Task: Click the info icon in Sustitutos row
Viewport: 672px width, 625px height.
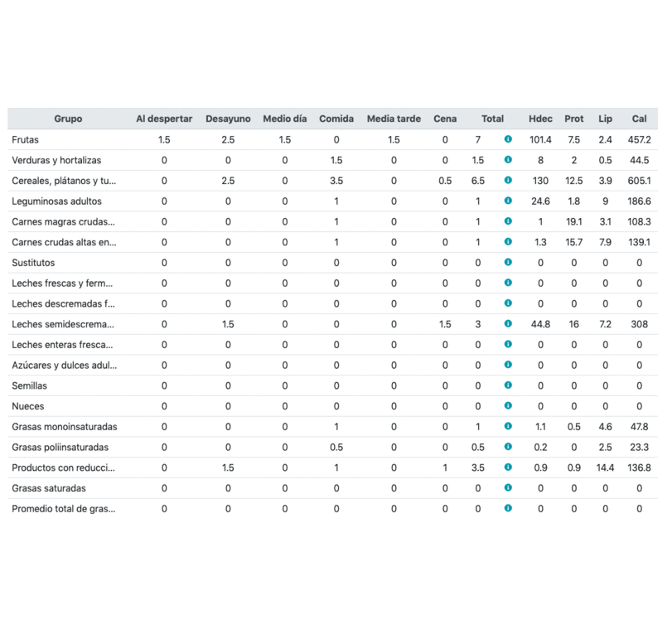Action: [508, 262]
